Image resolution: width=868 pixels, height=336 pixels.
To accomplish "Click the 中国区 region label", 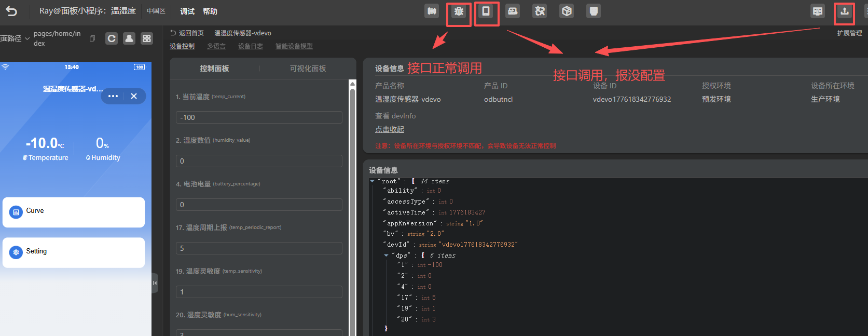I will [x=156, y=11].
